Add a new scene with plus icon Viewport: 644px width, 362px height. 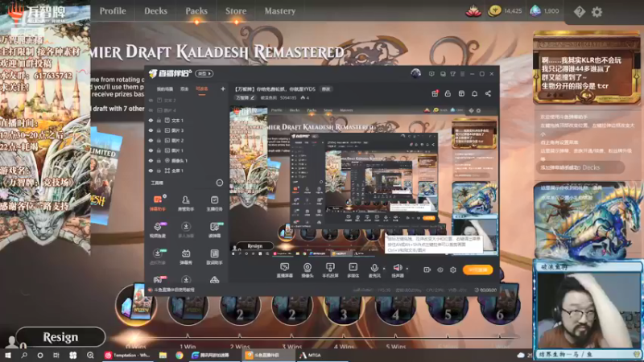pos(223,88)
